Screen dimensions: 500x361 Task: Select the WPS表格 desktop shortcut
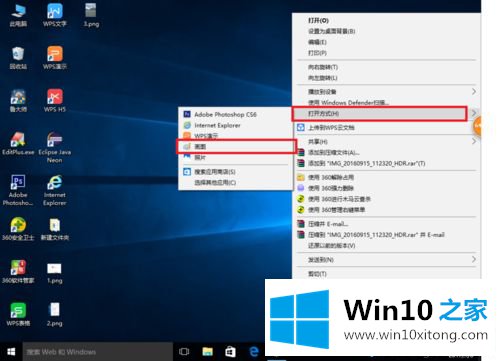(x=18, y=314)
